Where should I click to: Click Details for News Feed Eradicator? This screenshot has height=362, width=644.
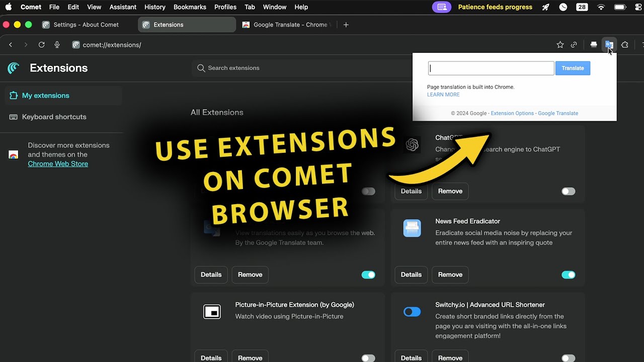point(411,275)
